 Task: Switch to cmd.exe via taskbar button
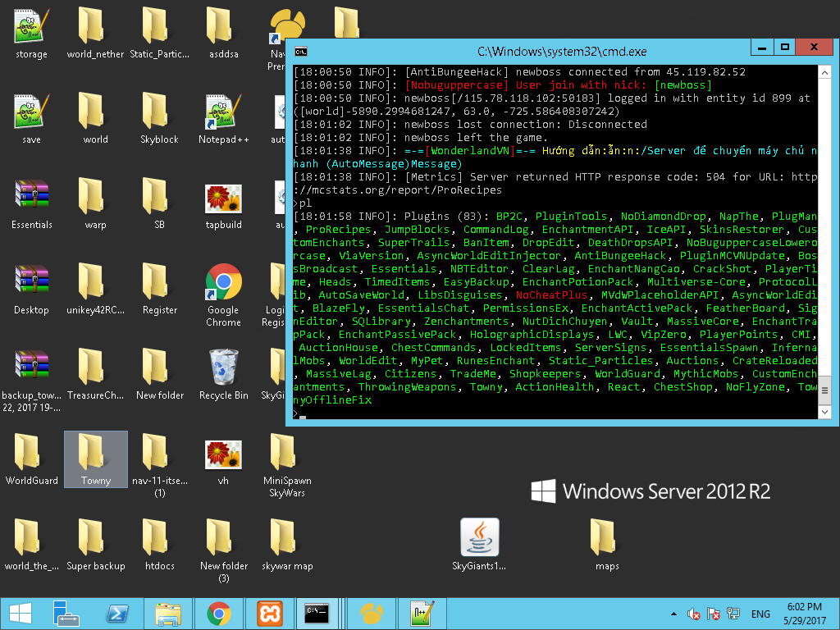[317, 613]
